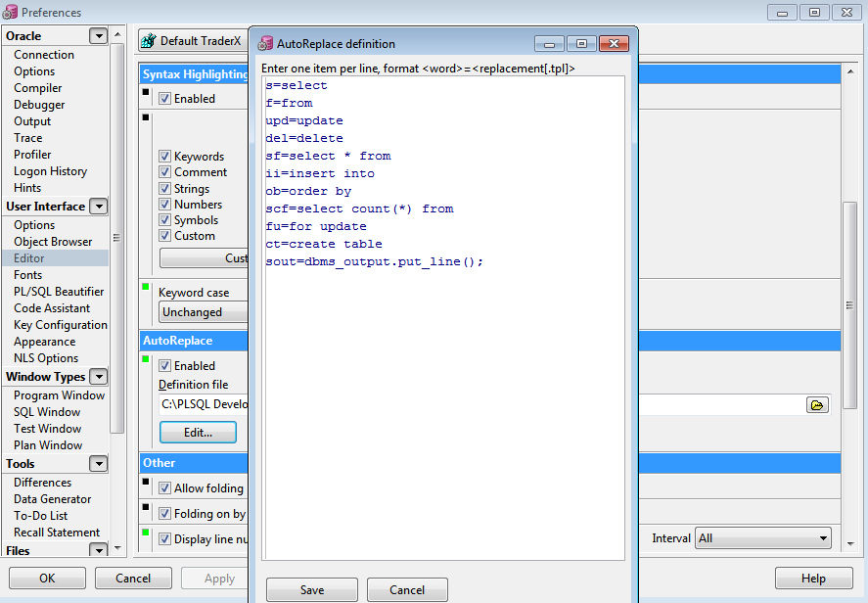Toggle the Display line numbers checkbox
The image size is (868, 603).
[162, 538]
